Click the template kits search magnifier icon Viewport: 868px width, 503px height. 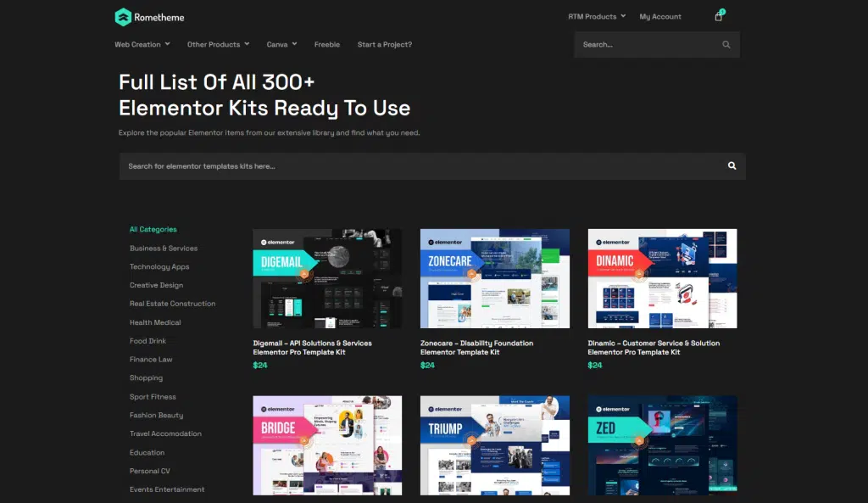point(732,165)
